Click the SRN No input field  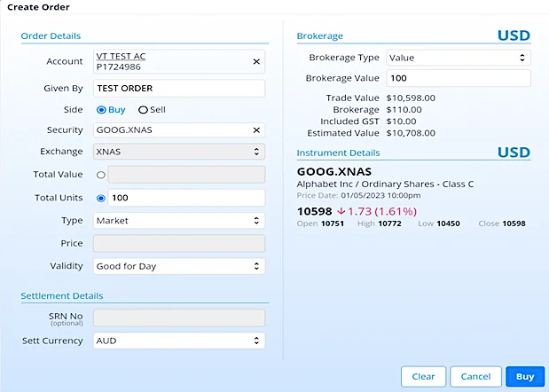178,318
